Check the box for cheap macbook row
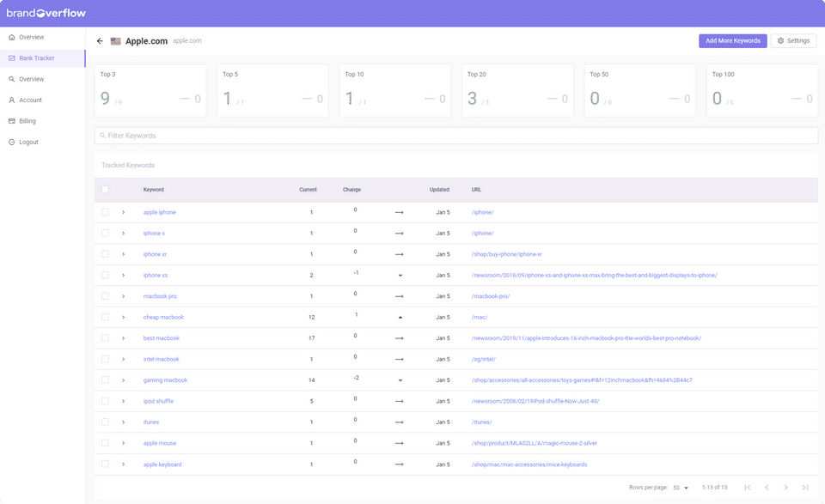Screen dimensions: 825x504 pyautogui.click(x=105, y=318)
